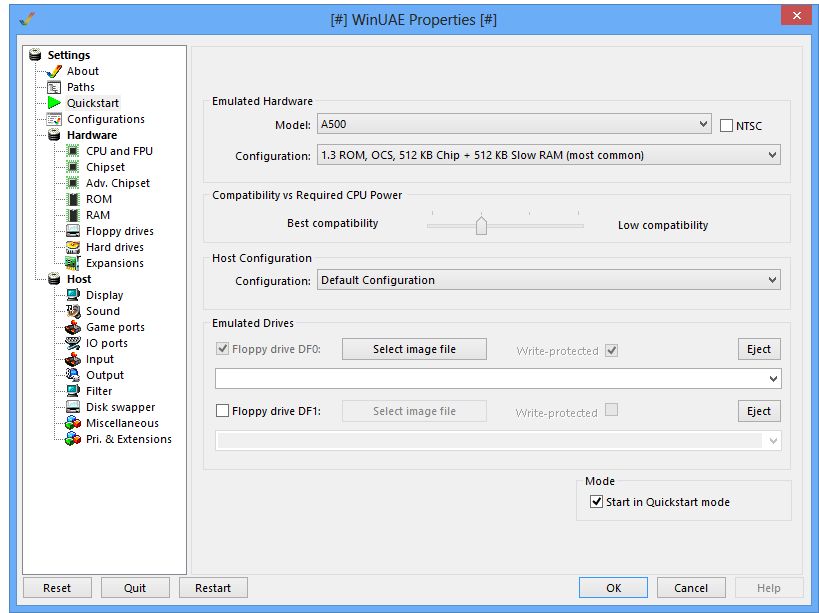819x613 pixels.
Task: Click the Restart button
Action: point(213,588)
